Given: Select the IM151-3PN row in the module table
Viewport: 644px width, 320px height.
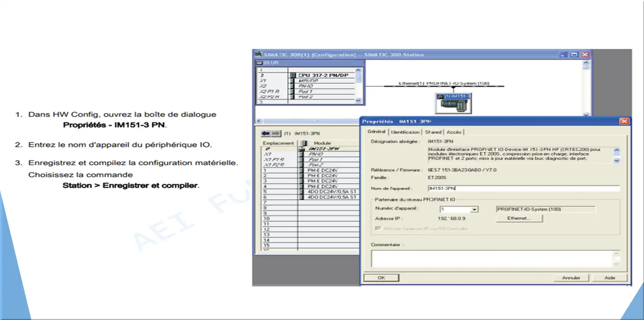Looking at the screenshot, I should pos(310,149).
